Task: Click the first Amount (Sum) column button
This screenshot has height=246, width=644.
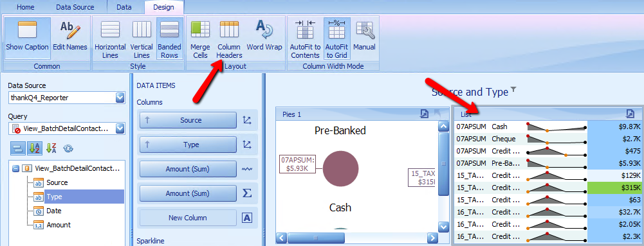Action: click(188, 169)
